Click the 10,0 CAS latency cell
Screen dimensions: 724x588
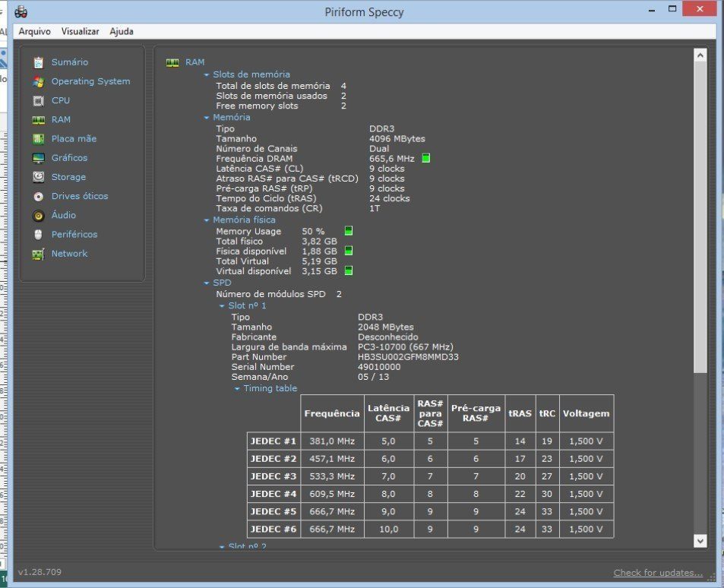click(388, 530)
